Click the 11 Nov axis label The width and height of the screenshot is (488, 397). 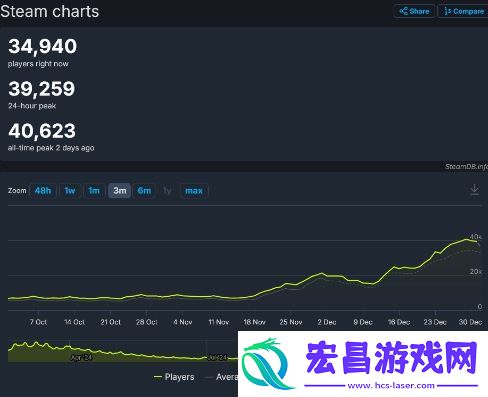pyautogui.click(x=219, y=322)
